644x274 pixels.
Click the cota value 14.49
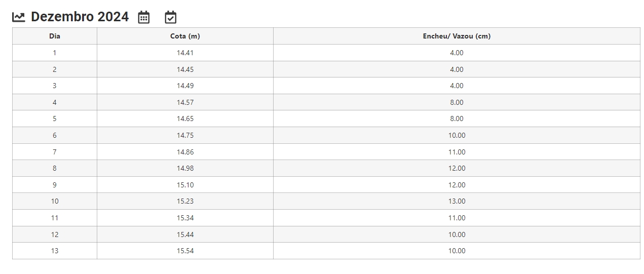(x=185, y=86)
